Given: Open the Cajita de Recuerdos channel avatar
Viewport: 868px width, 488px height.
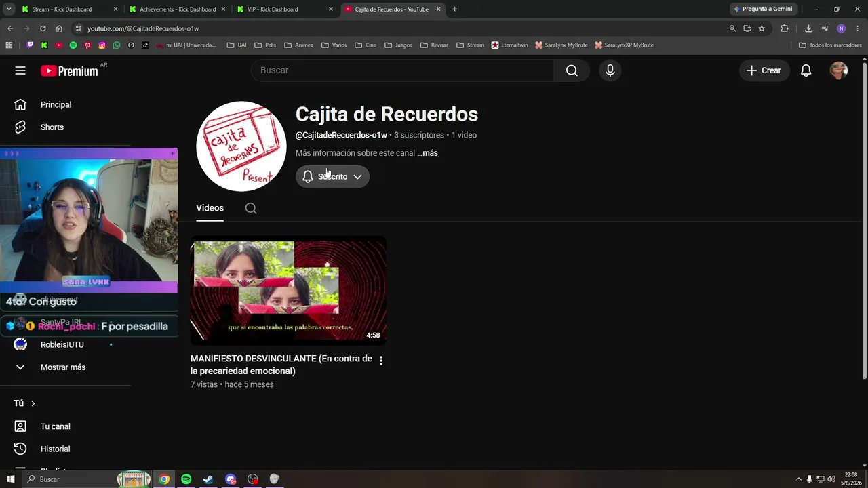Looking at the screenshot, I should (241, 146).
